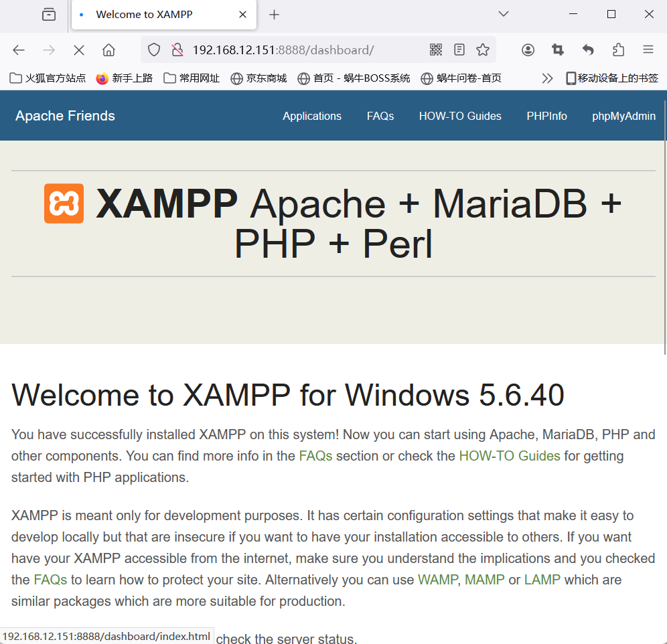
Task: Open PHPInfo in navigation bar
Action: (546, 116)
